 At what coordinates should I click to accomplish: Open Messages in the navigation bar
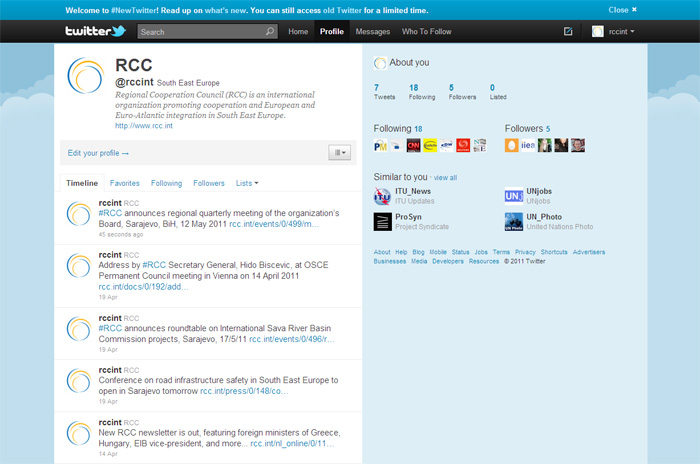pos(373,32)
